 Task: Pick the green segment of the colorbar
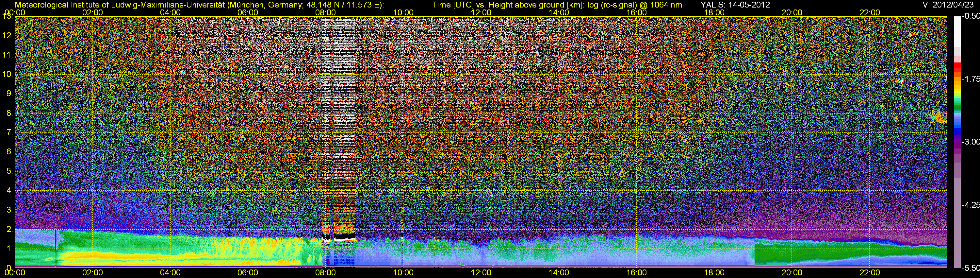pyautogui.click(x=957, y=103)
